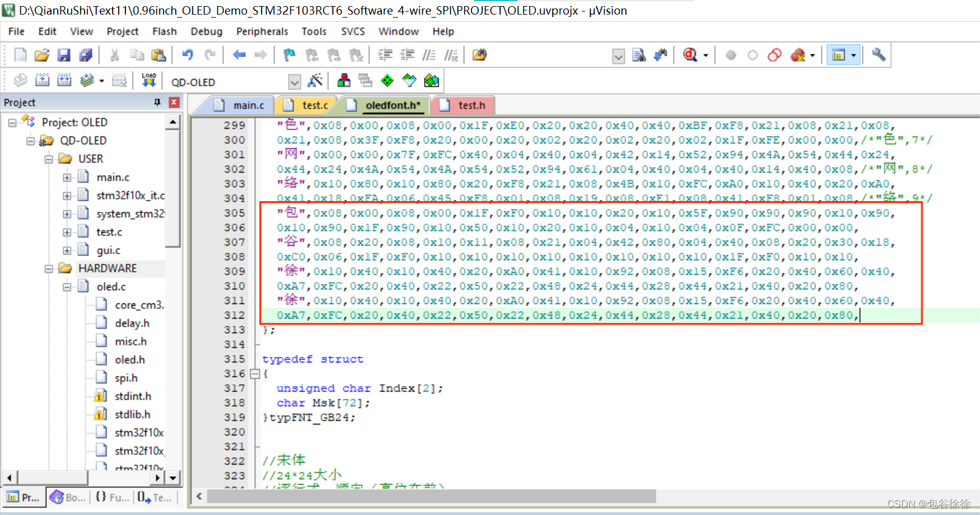Open a file with the Open icon
This screenshot has height=515, width=980.
point(42,55)
